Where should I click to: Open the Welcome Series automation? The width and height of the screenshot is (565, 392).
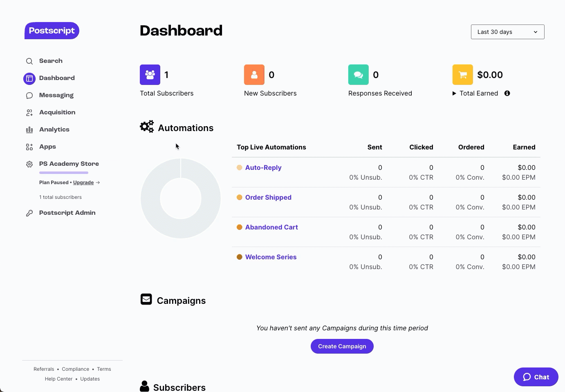point(271,257)
